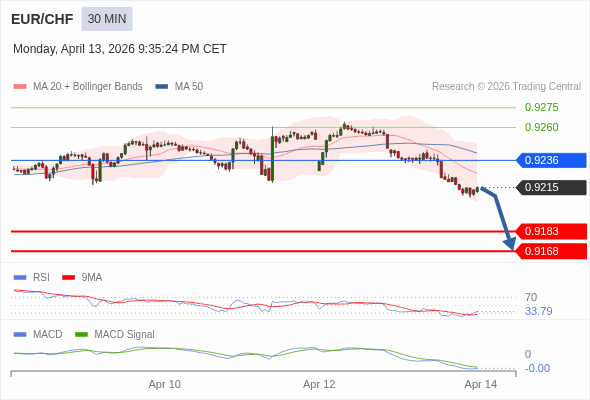Click the MACD zero level label
590x400 pixels.
pos(528,354)
